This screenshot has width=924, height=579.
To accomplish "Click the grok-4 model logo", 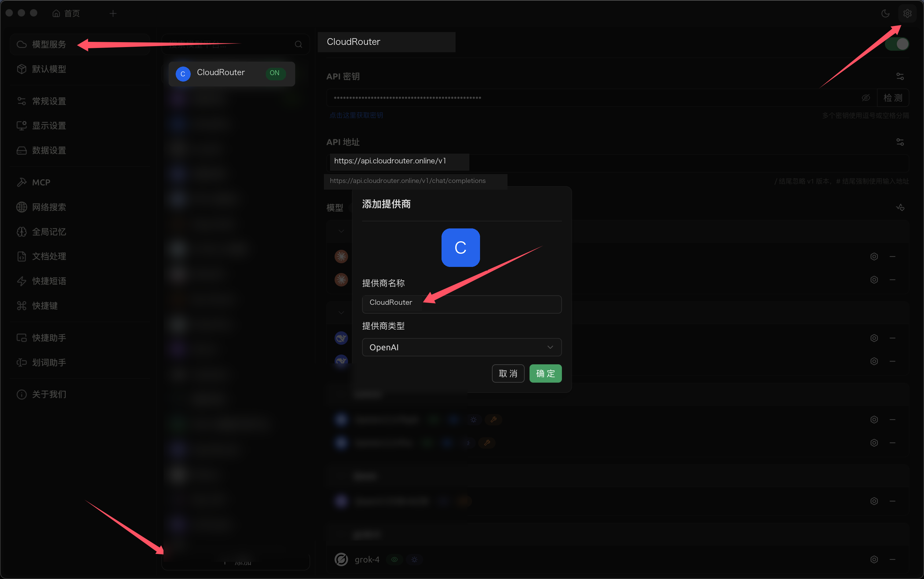I will point(341,559).
